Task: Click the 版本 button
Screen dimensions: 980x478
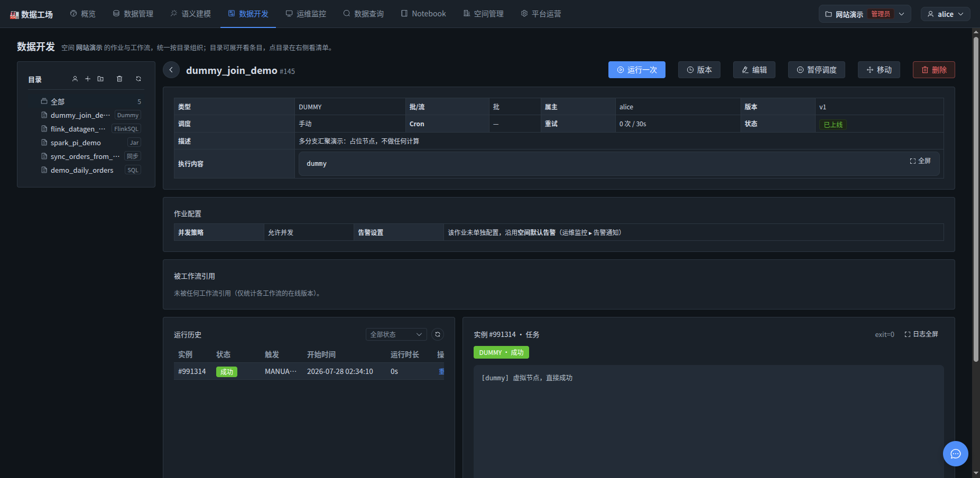Action: click(699, 70)
